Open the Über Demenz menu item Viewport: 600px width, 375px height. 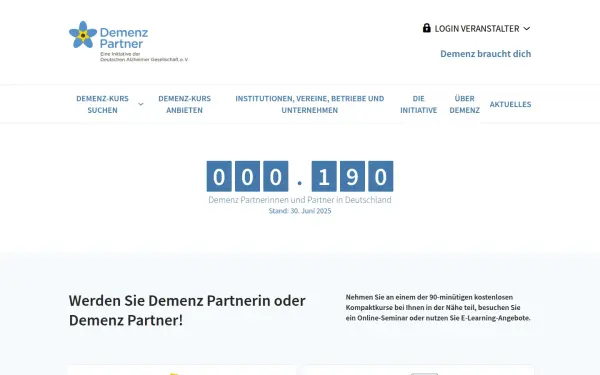pyautogui.click(x=464, y=104)
